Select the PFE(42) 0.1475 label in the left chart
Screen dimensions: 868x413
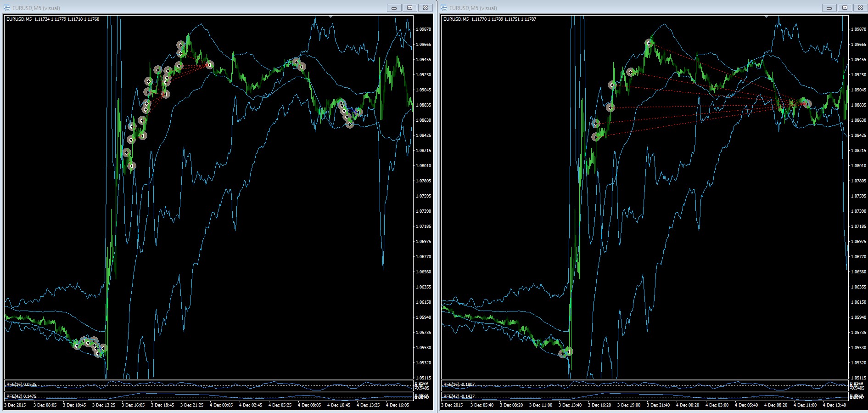coord(22,396)
